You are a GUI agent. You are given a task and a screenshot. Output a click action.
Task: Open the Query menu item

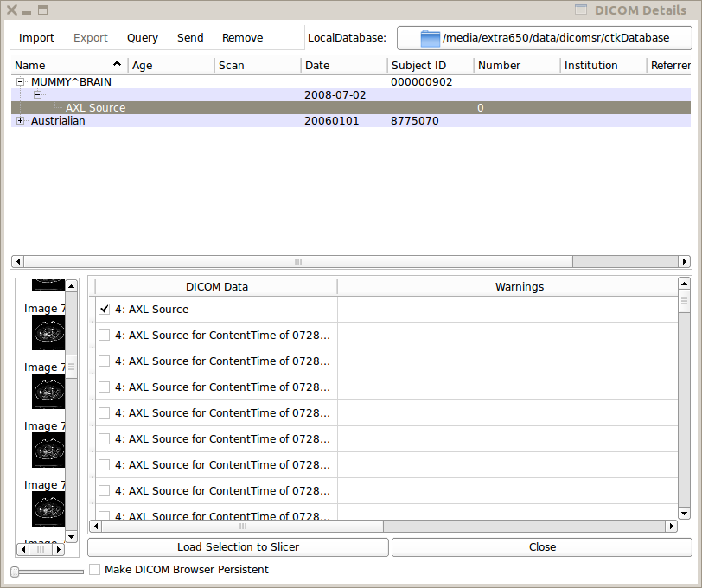point(143,38)
